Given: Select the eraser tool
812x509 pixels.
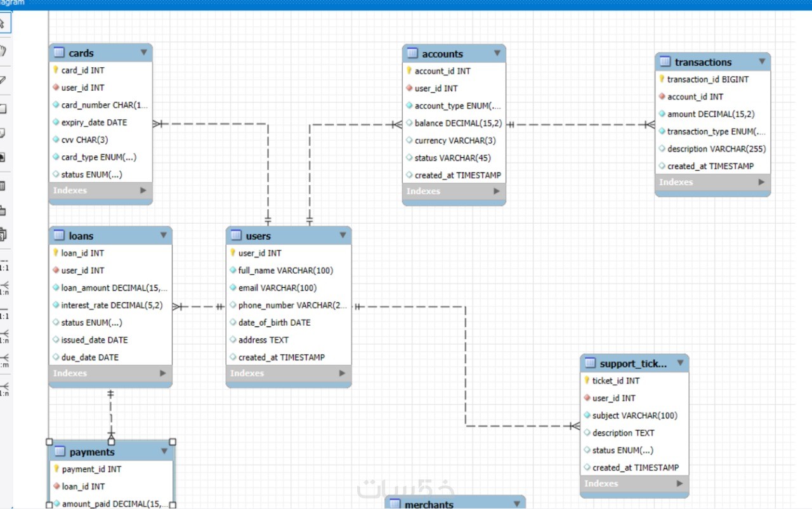Looking at the screenshot, I should click(x=3, y=80).
